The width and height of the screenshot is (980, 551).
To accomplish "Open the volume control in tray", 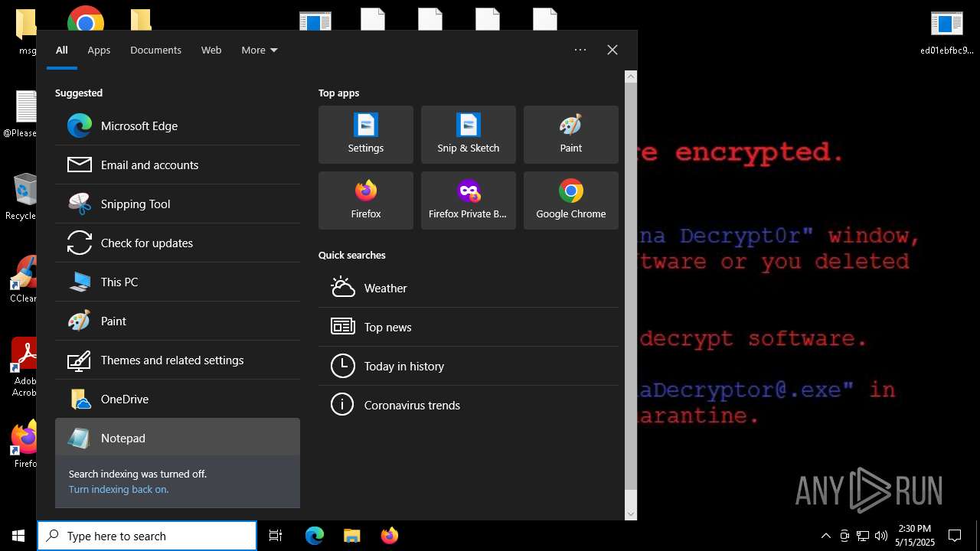I will point(881,536).
